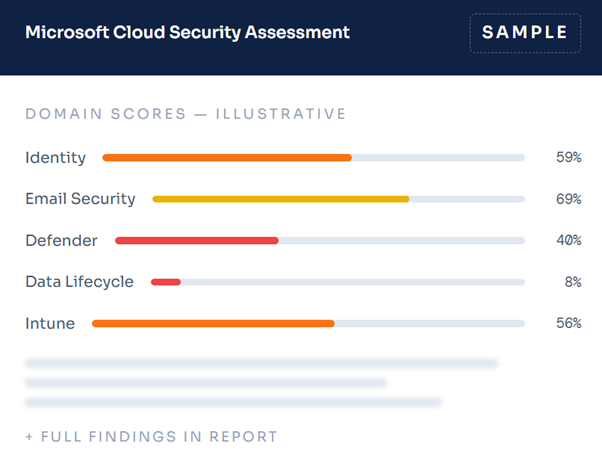Click the 59% Identity score value
The height and width of the screenshot is (467, 602).
pos(568,157)
